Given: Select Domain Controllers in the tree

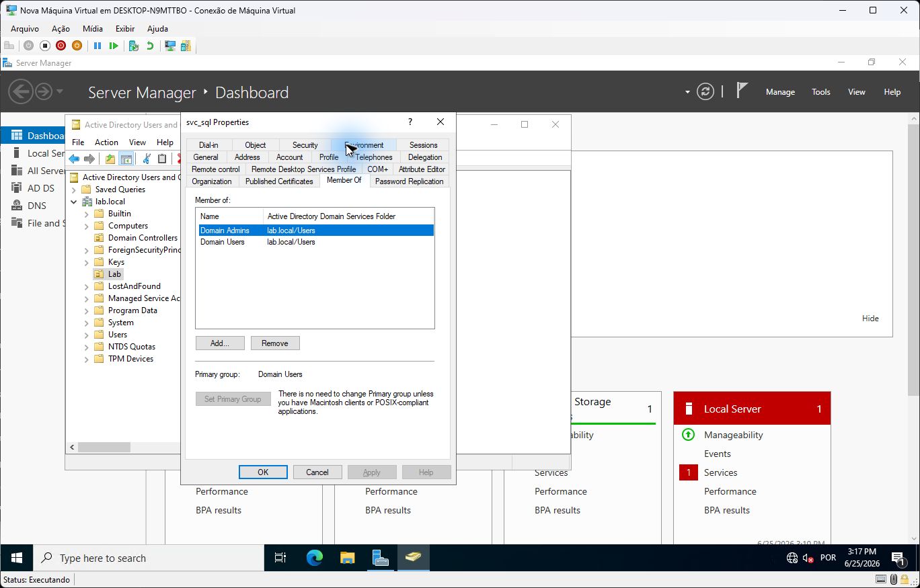Looking at the screenshot, I should (x=143, y=238).
